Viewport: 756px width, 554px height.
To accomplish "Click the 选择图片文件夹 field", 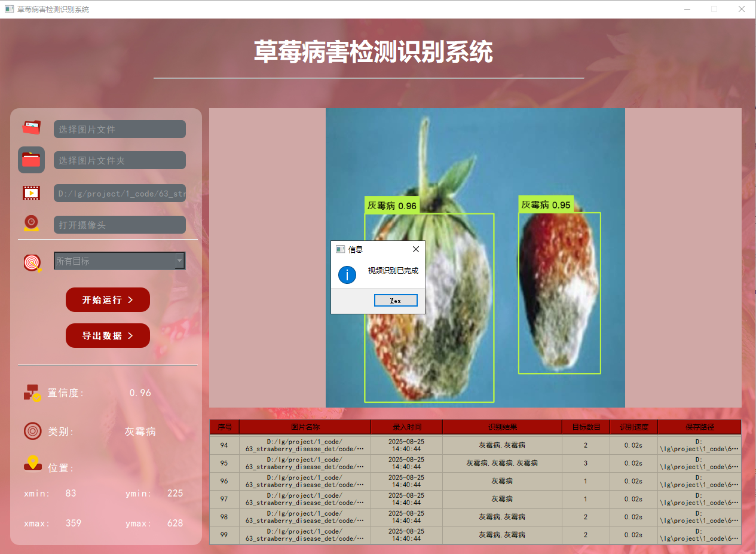I will tap(120, 160).
